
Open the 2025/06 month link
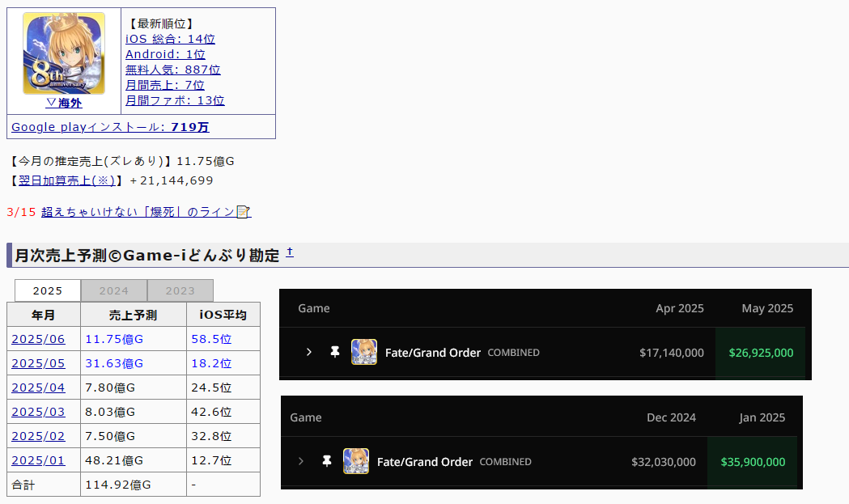(38, 339)
